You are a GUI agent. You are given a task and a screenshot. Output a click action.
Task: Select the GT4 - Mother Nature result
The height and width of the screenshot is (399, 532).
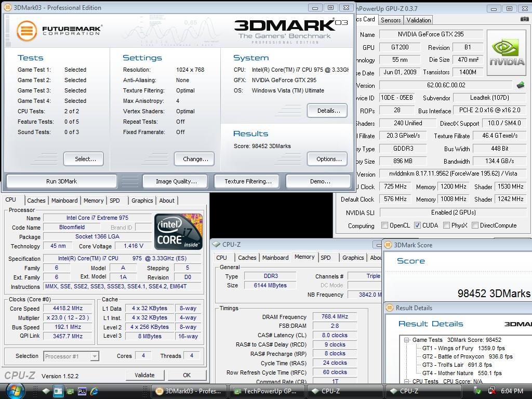[x=462, y=373]
